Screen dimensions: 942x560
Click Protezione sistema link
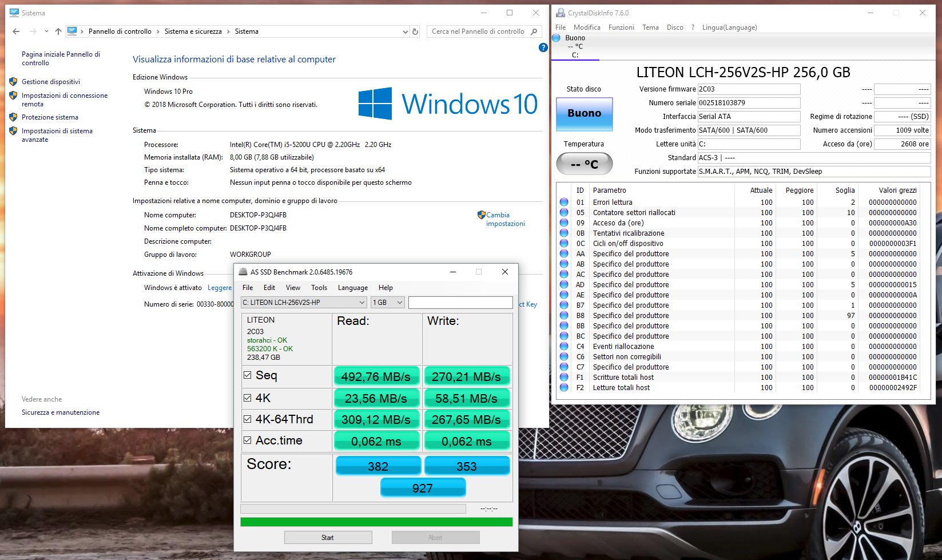(x=50, y=117)
